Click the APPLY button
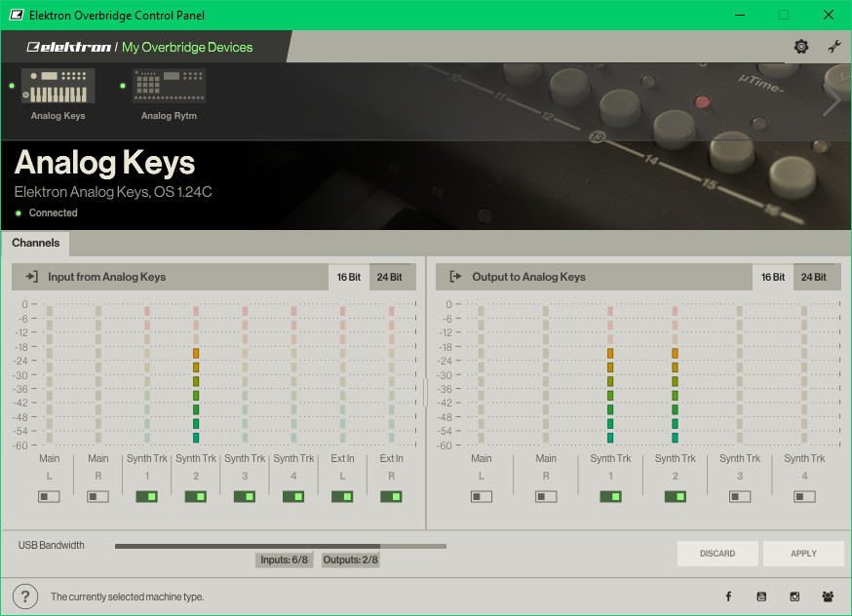 tap(803, 554)
